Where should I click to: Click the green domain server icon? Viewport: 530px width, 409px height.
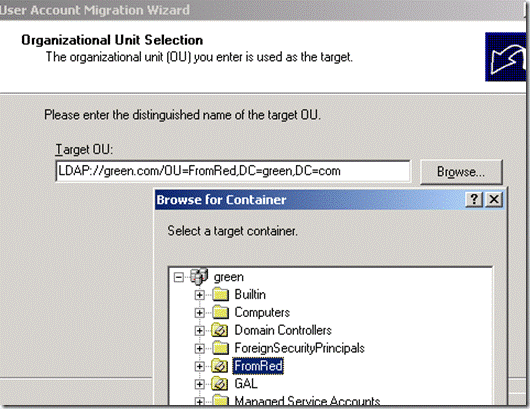(x=199, y=276)
